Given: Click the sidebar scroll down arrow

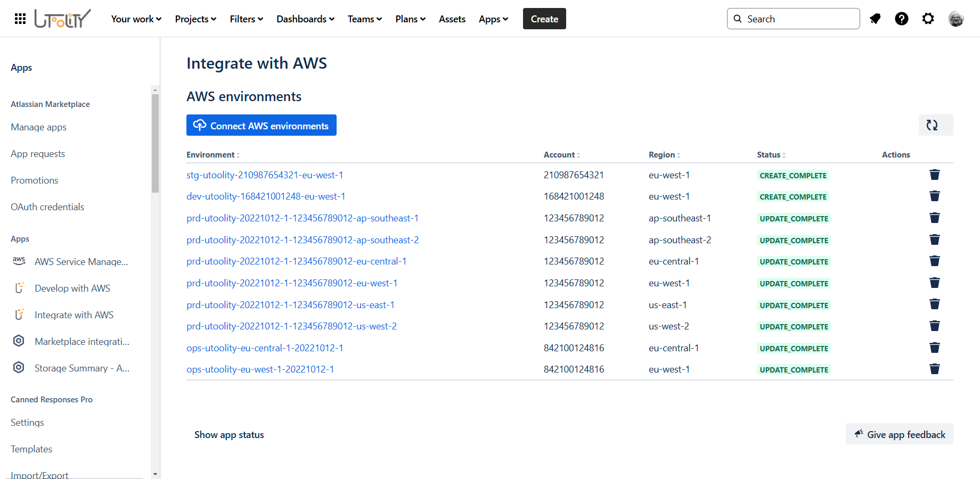Looking at the screenshot, I should click(155, 474).
